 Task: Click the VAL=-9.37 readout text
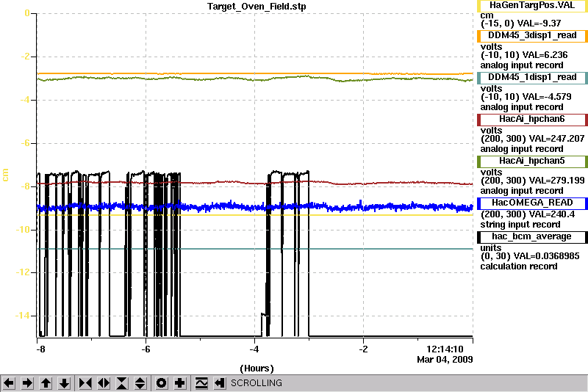(x=539, y=23)
